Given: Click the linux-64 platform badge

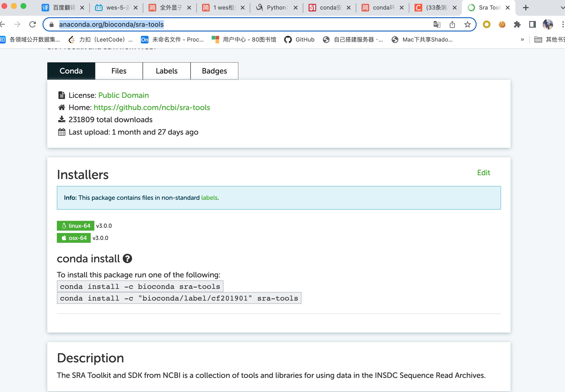Looking at the screenshot, I should (x=75, y=226).
